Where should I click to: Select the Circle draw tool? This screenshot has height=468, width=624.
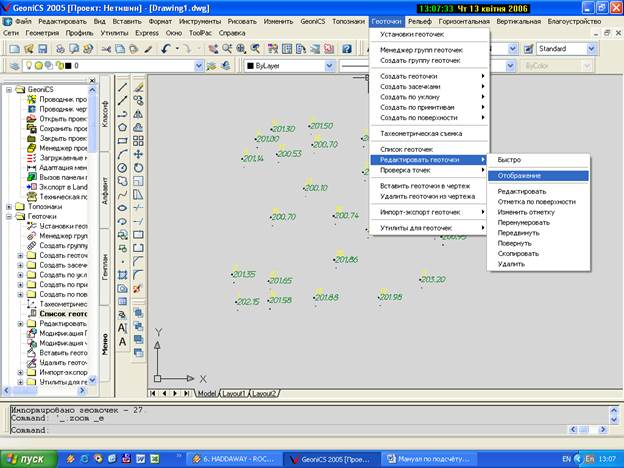pyautogui.click(x=123, y=168)
